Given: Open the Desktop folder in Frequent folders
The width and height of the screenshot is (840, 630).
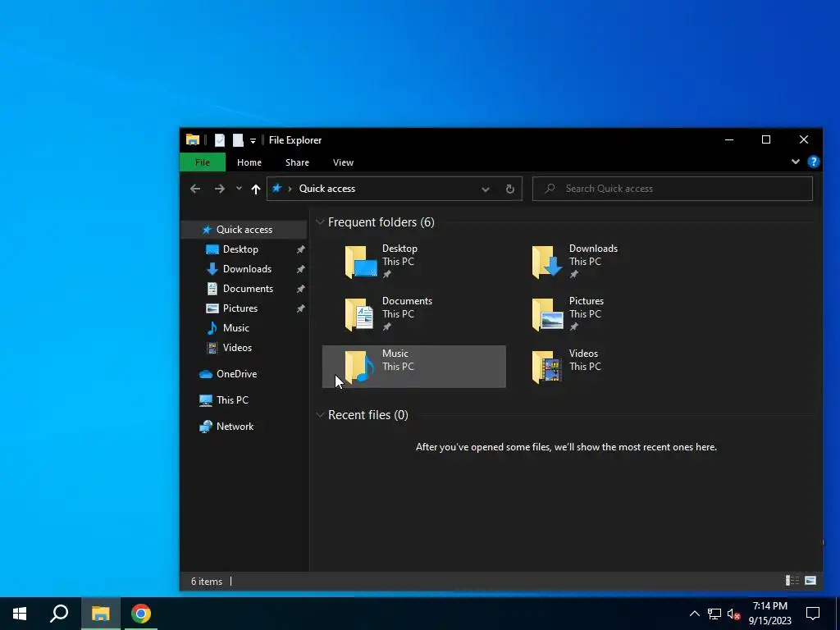Looking at the screenshot, I should tap(413, 262).
